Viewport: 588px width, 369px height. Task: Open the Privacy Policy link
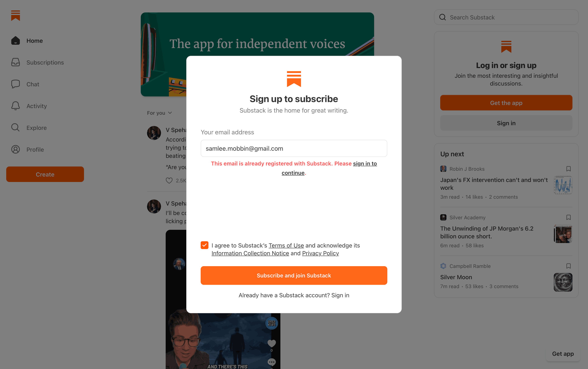coord(320,253)
